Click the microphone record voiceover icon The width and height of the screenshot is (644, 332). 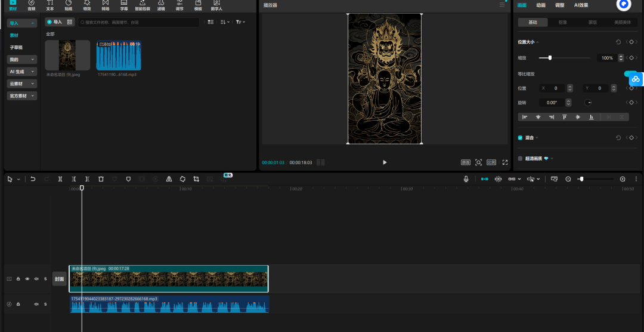click(x=466, y=179)
